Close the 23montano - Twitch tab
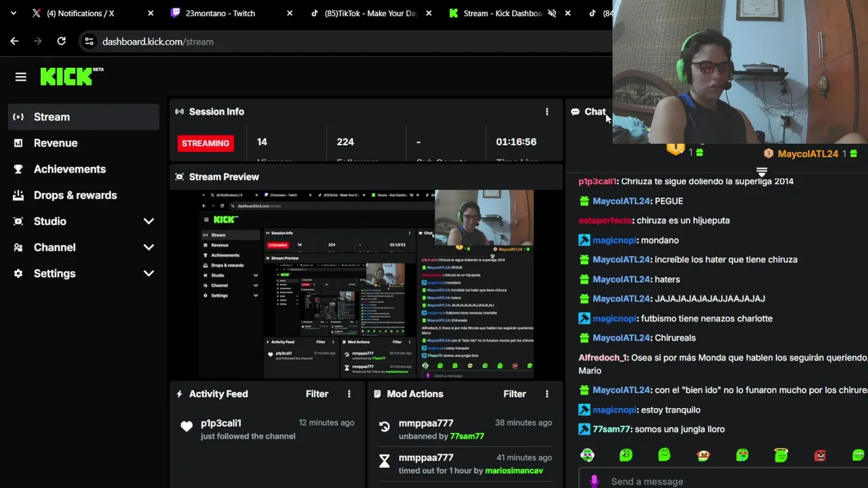This screenshot has width=868, height=488. click(290, 13)
